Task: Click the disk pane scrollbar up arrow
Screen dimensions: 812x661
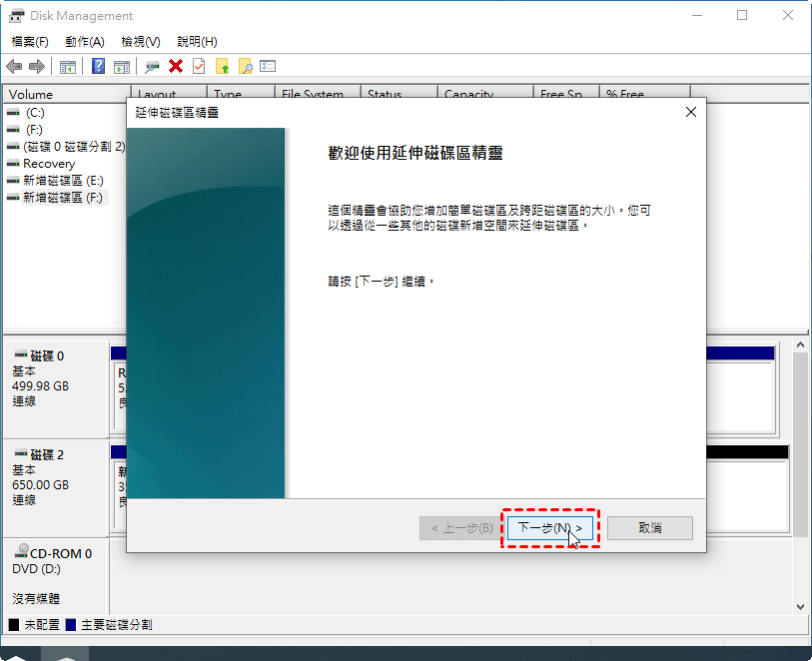Action: coord(800,344)
